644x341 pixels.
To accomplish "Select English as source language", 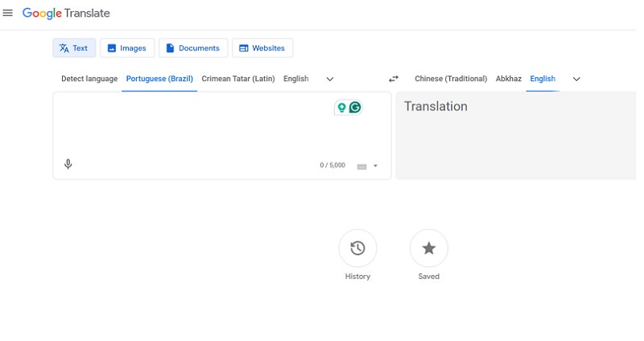I will coord(295,79).
